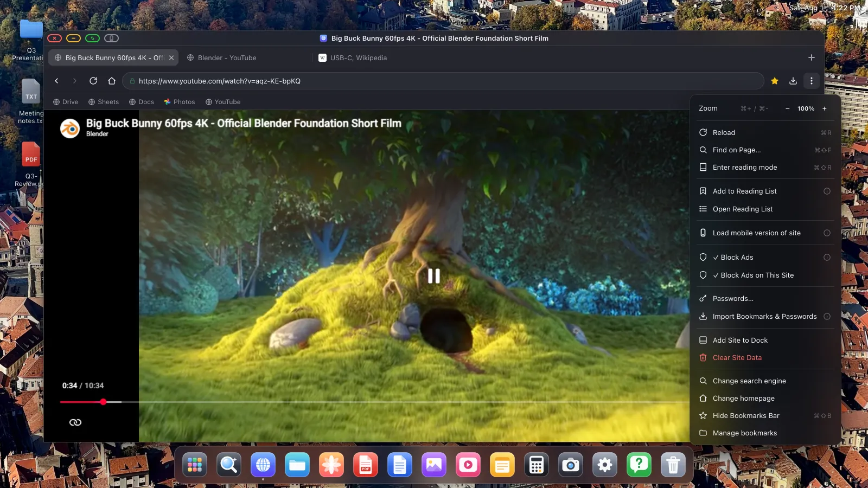Pause the video with the center pause button
Viewport: 868px width, 488px height.
(433, 276)
